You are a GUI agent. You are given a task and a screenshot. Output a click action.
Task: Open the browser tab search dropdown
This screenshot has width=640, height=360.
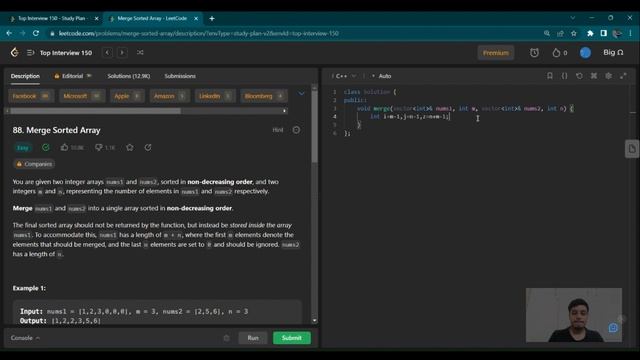point(573,18)
